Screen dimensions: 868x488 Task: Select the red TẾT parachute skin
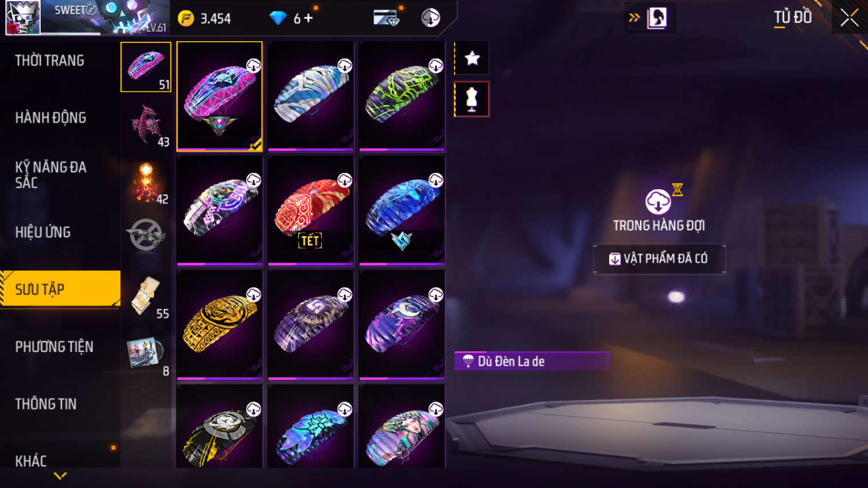coord(311,211)
